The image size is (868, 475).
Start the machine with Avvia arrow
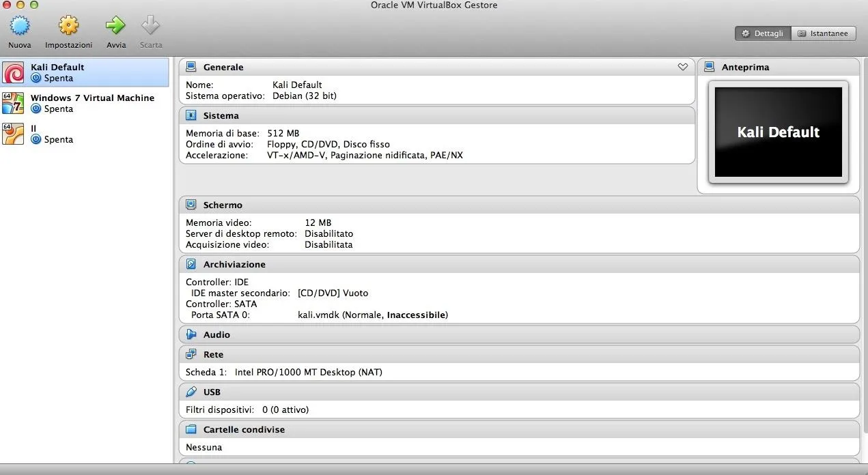pyautogui.click(x=115, y=26)
